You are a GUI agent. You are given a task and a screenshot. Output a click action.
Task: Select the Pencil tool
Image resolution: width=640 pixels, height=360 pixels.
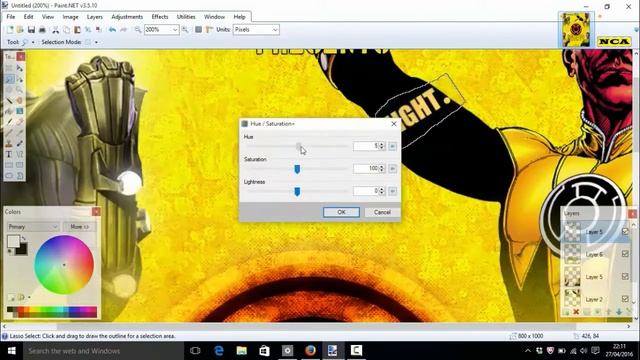point(9,133)
